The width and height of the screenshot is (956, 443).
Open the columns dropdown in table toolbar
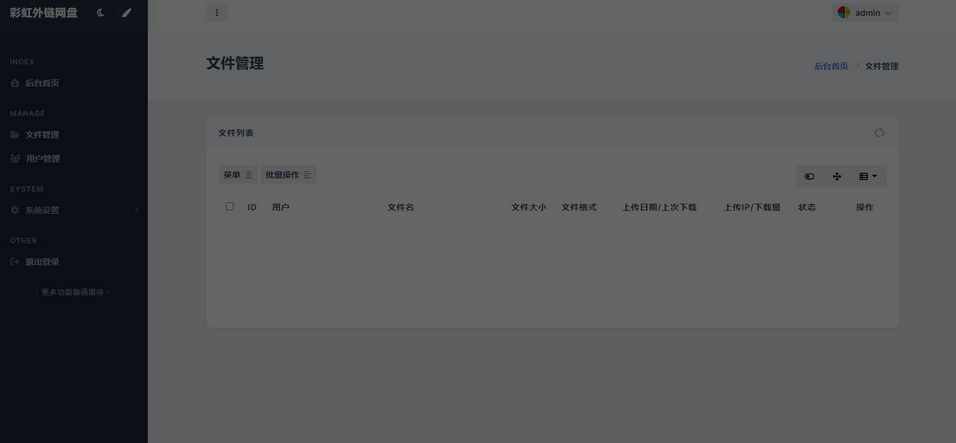tap(868, 177)
